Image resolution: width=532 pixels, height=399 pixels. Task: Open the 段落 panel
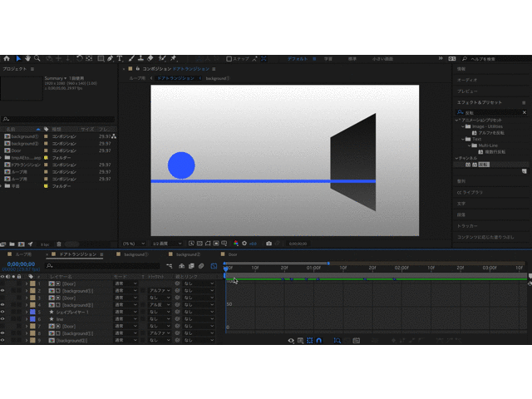click(461, 214)
